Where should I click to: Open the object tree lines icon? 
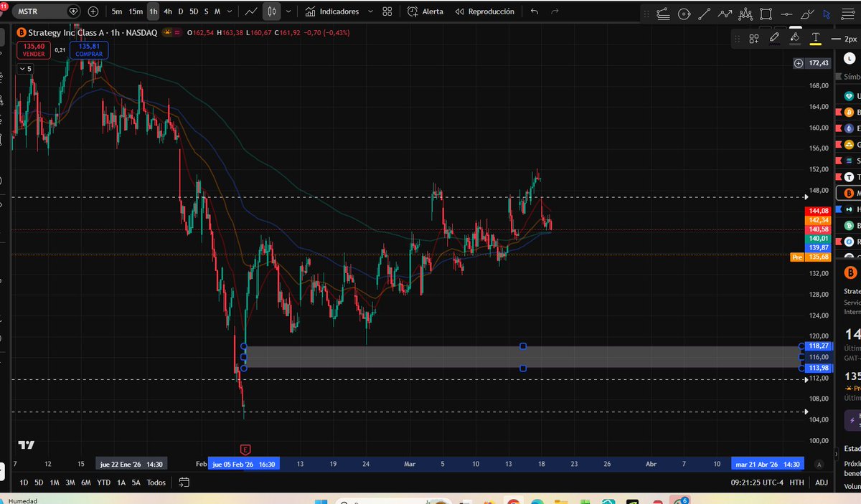849,14
